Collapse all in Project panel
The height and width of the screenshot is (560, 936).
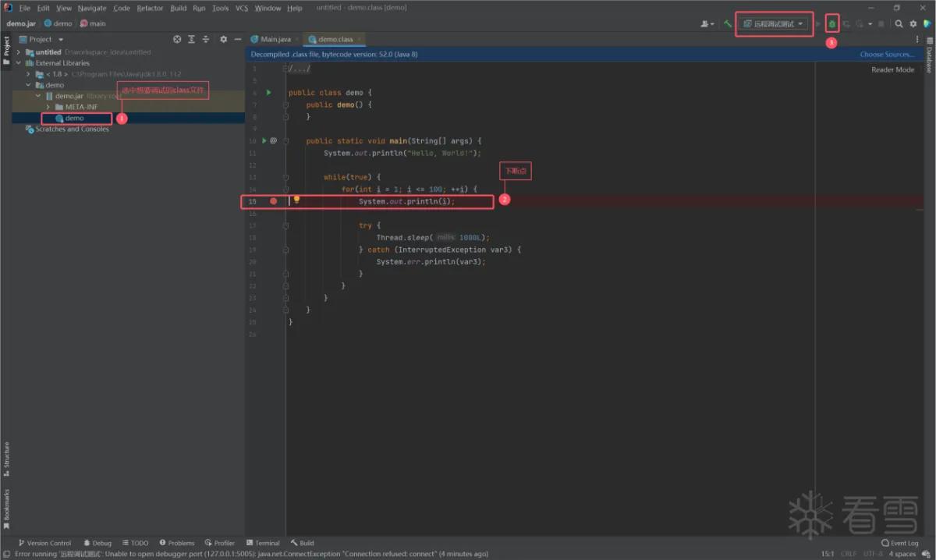[206, 39]
